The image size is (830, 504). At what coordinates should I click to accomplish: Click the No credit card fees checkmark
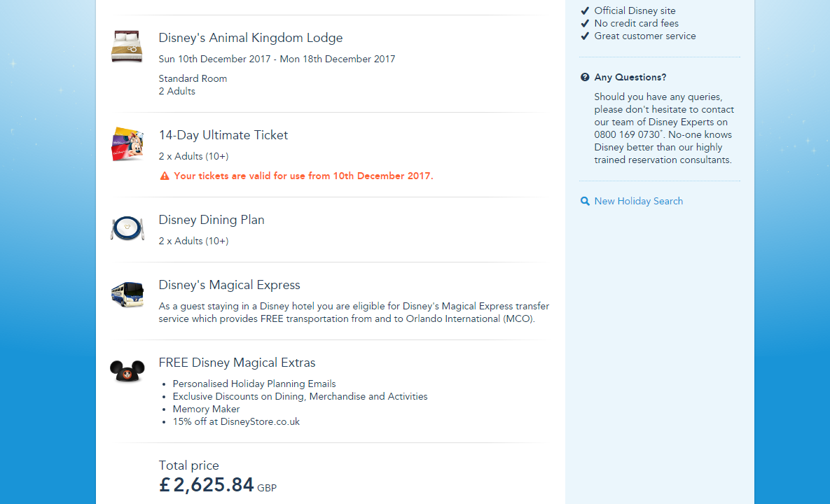tap(585, 23)
